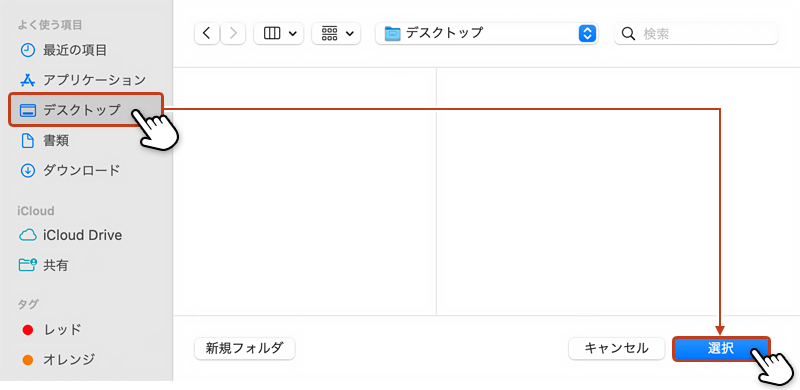This screenshot has width=800, height=390.
Task: Click the 検索 search field
Action: [696, 34]
